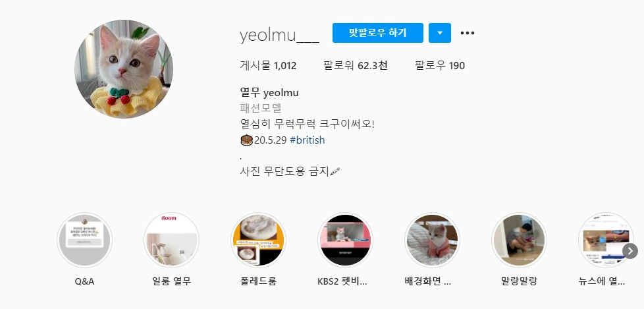Click the 말랑말랑 highlight label
Image resolution: width=644 pixels, height=309 pixels.
[x=519, y=281]
